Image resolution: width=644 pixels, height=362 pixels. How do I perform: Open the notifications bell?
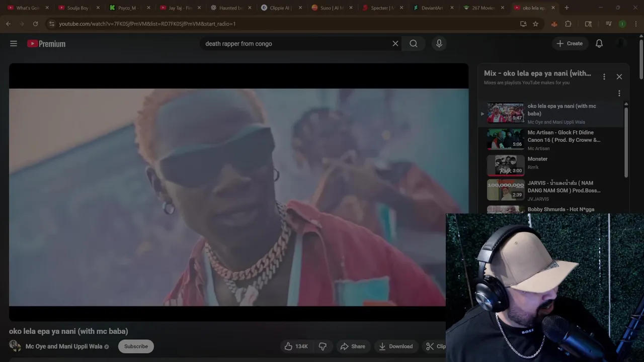tap(599, 44)
